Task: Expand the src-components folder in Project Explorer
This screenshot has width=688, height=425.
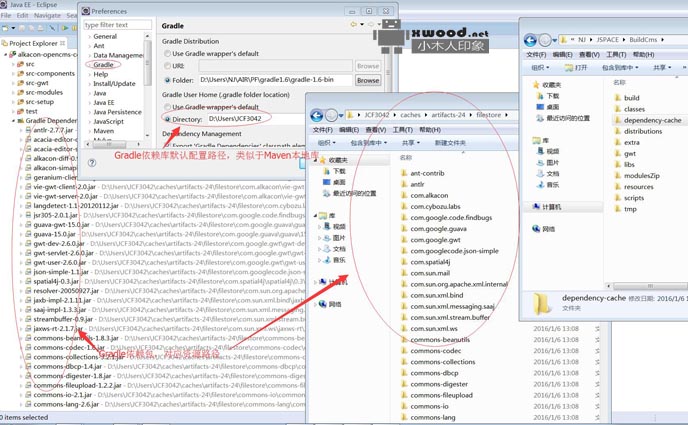Action: [x=14, y=73]
